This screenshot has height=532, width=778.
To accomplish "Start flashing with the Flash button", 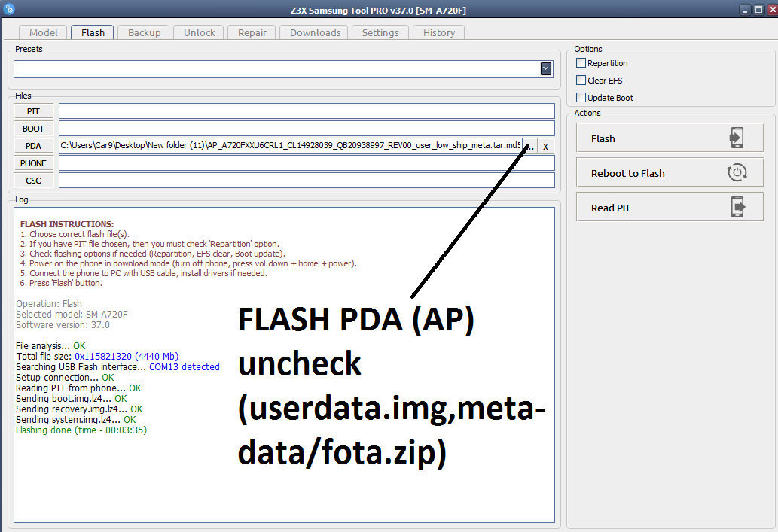I will tap(670, 138).
